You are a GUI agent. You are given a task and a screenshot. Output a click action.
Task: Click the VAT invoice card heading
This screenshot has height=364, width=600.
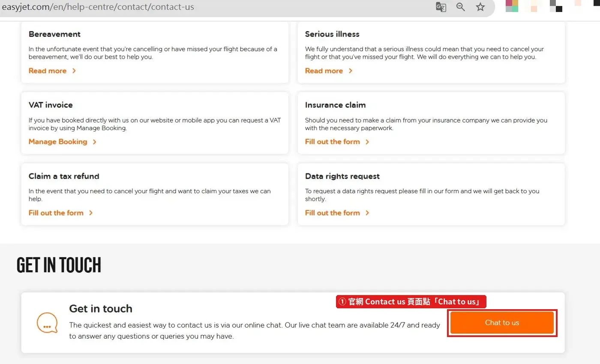51,105
